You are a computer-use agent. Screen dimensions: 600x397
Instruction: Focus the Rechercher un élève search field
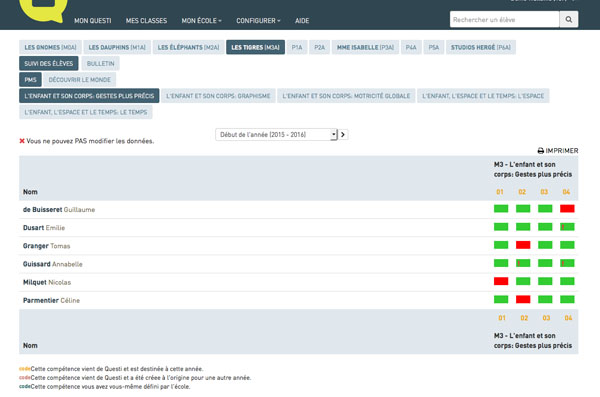tap(504, 20)
